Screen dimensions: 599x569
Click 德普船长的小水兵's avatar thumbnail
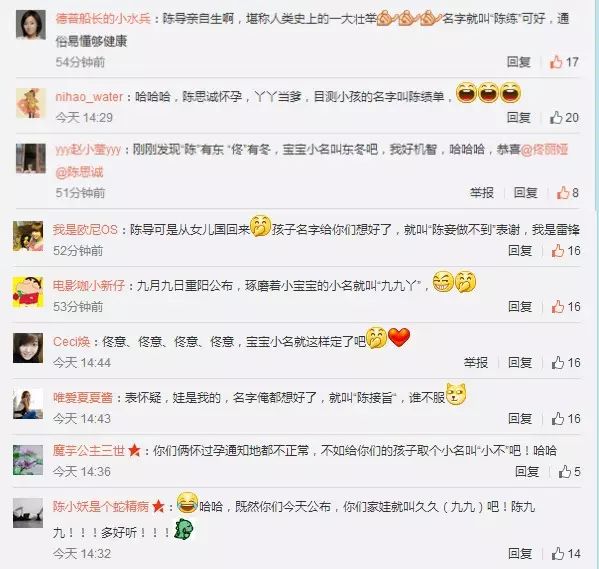click(31, 24)
